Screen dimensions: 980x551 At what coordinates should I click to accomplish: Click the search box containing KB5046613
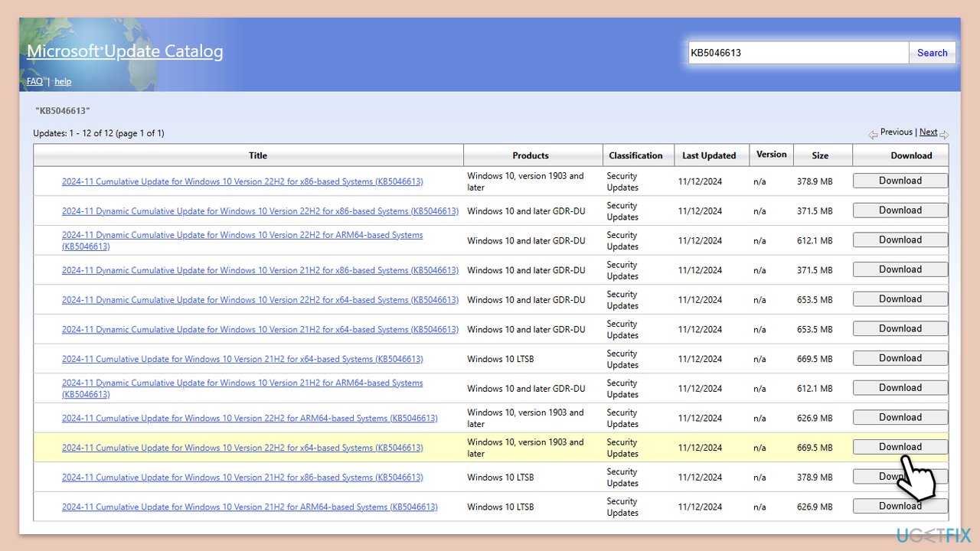coord(798,53)
